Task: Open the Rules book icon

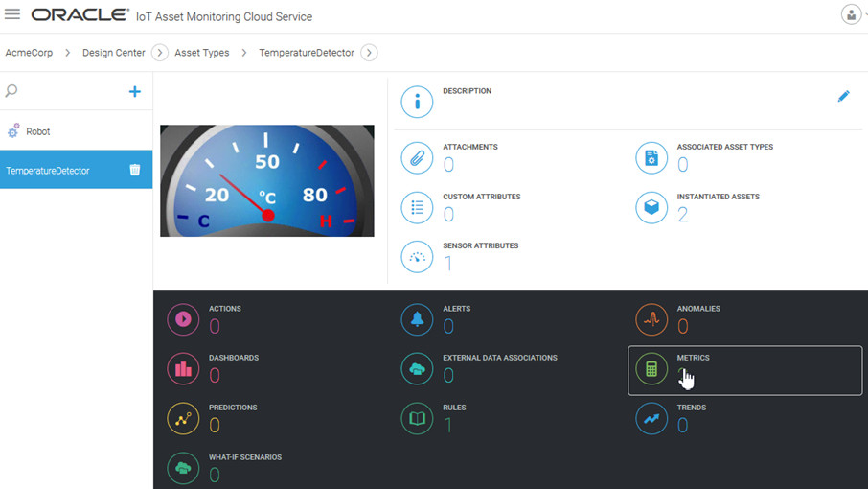Action: [x=417, y=419]
